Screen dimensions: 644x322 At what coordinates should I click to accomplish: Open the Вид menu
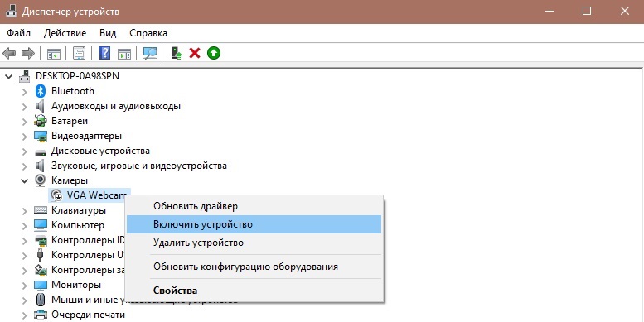click(x=108, y=33)
